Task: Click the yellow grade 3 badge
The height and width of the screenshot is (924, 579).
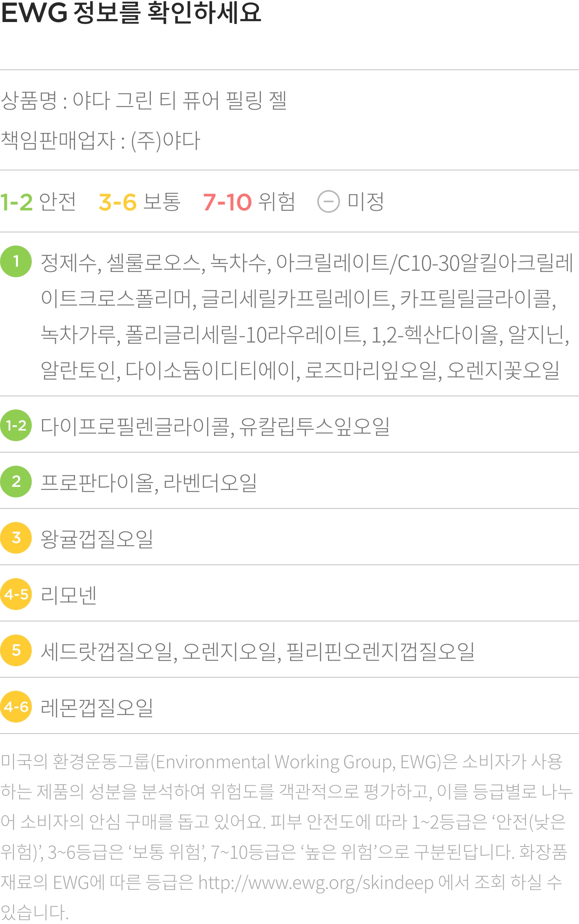Action: point(16,538)
